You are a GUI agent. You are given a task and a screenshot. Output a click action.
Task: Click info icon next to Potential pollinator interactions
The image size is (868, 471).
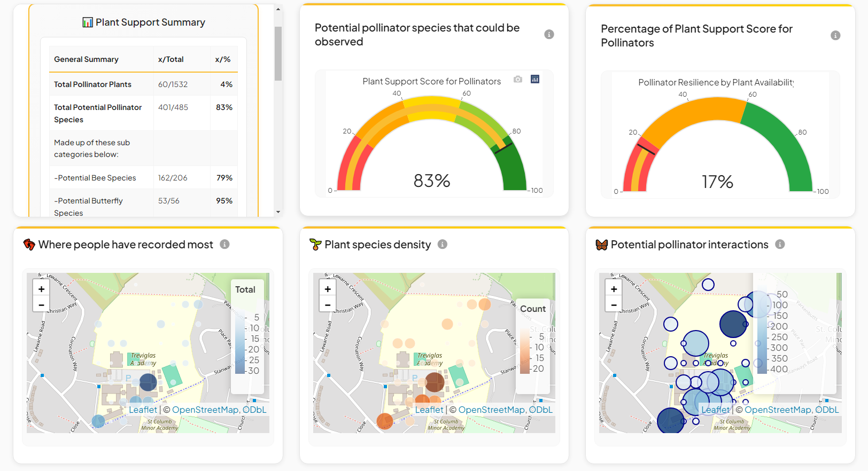point(780,244)
